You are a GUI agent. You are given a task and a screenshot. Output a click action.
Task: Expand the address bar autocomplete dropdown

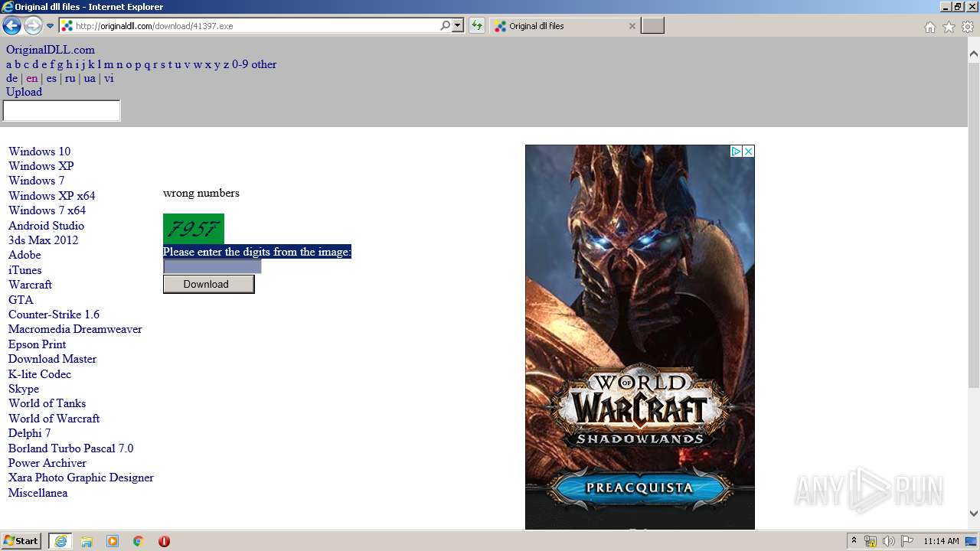pyautogui.click(x=458, y=26)
